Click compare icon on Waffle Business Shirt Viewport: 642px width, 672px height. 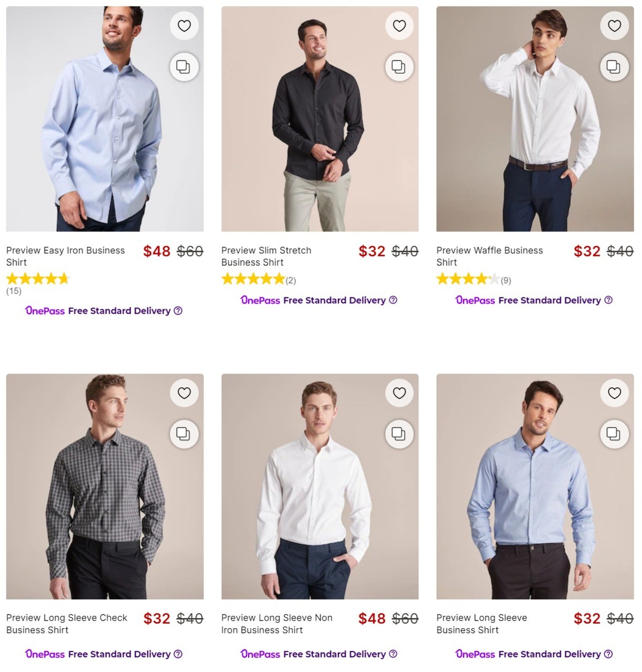click(x=614, y=67)
